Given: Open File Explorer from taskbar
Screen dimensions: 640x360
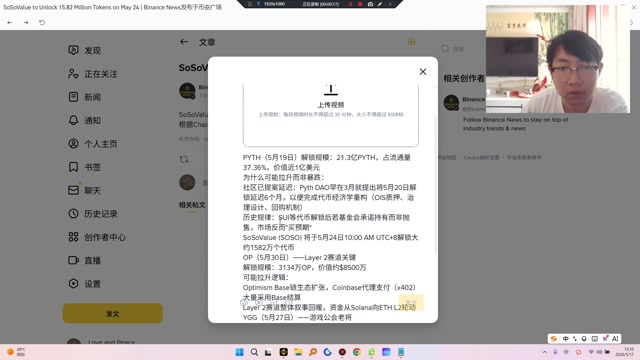Looking at the screenshot, I should coord(298,352).
